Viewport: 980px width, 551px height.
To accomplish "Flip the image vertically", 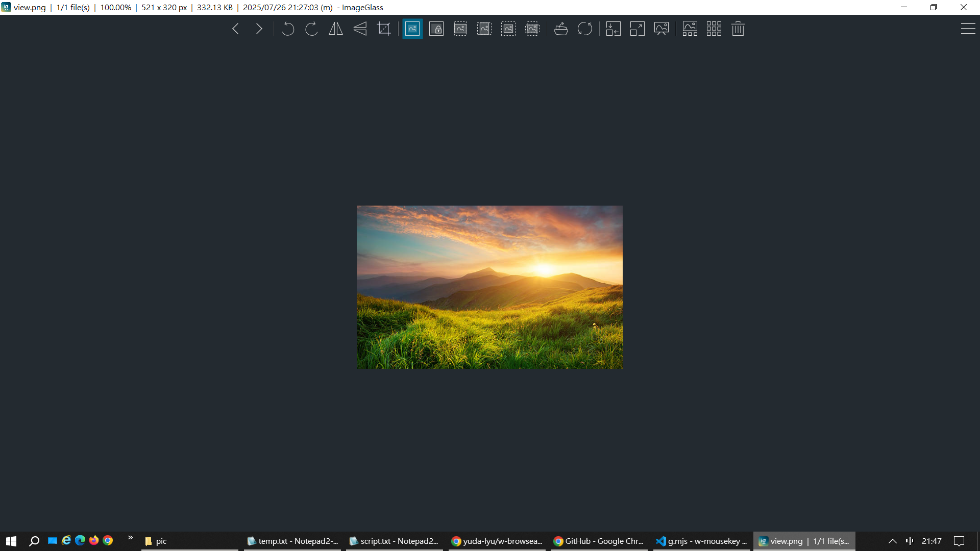I will pyautogui.click(x=360, y=29).
